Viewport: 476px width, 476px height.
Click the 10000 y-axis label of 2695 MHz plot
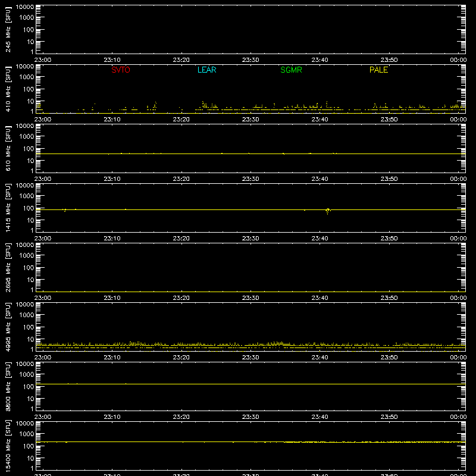pos(25,245)
